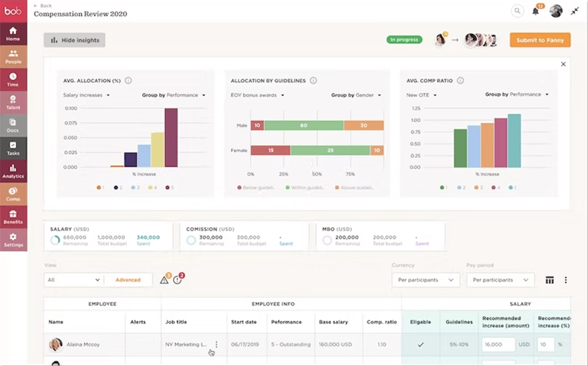The height and width of the screenshot is (366, 588).
Task: Click info icon beside Avg. Allocation title
Action: [x=128, y=81]
